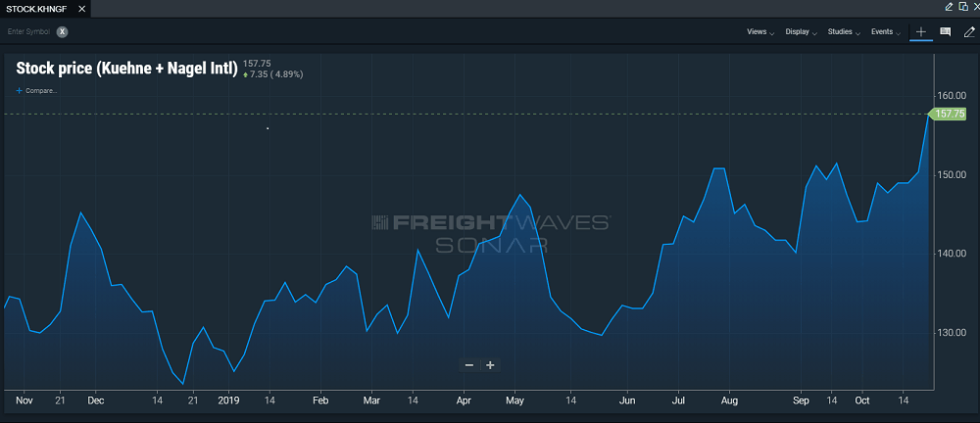
Task: Click the Sep label on time axis
Action: coord(801,399)
